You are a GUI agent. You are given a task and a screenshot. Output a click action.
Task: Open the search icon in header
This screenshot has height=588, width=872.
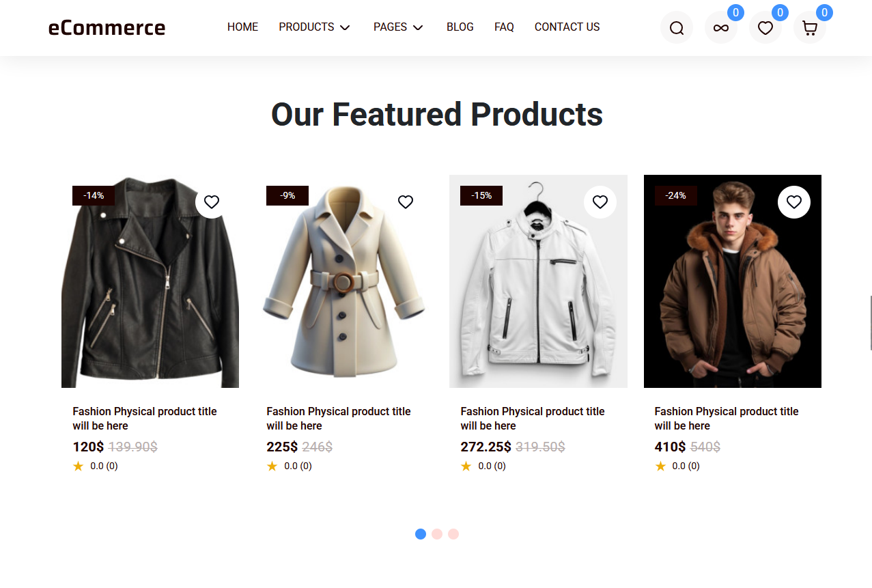click(x=676, y=28)
